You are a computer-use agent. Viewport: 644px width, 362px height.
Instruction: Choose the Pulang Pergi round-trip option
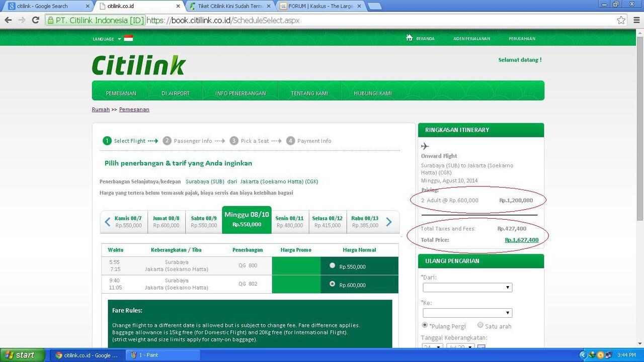[425, 325]
